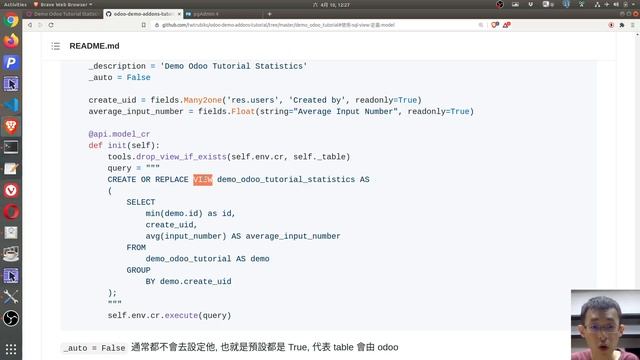Open Brave Web Browser app menu
The width and height of the screenshot is (640, 360).
[63, 4]
